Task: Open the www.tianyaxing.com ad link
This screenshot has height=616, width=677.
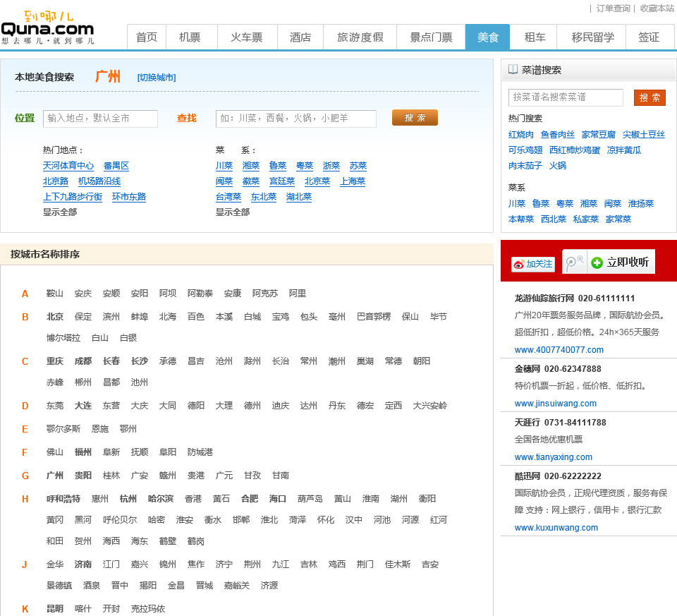Action: [554, 457]
